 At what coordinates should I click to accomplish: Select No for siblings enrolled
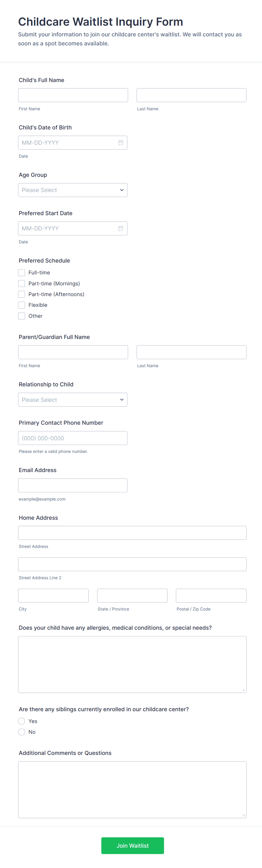[22, 732]
